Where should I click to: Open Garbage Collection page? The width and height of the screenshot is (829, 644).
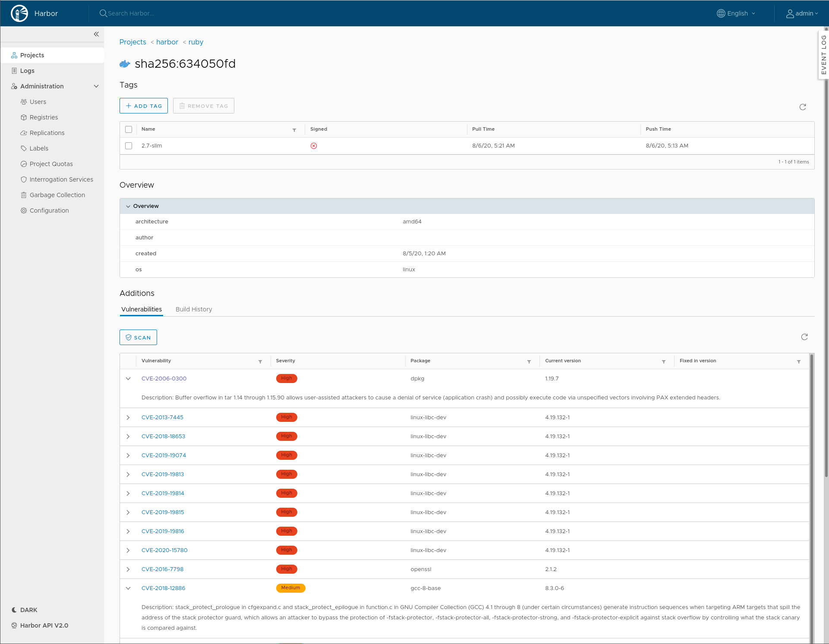(x=57, y=195)
